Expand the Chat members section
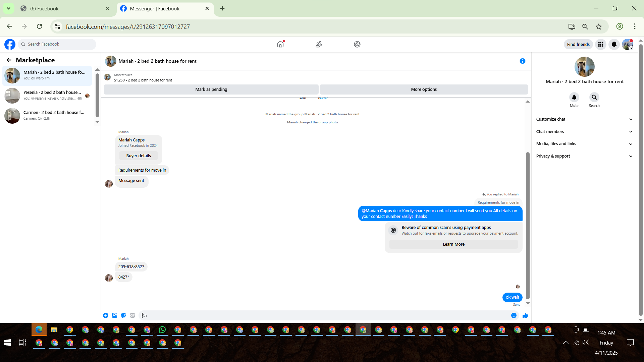Viewport: 644px width, 362px height. (584, 132)
